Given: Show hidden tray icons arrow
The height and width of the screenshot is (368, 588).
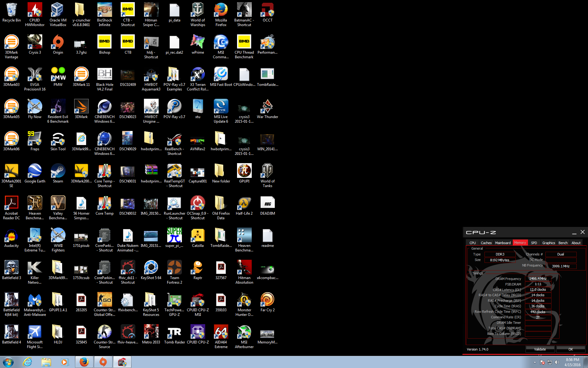Looking at the screenshot, I should pyautogui.click(x=535, y=362).
